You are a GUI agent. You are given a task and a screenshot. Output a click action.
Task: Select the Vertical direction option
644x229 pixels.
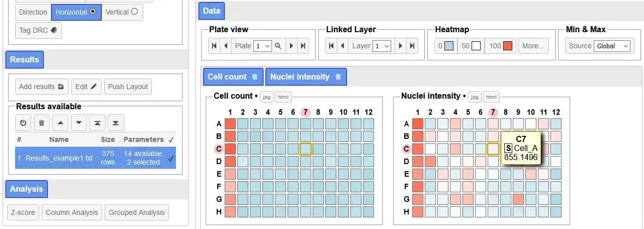pos(122,12)
